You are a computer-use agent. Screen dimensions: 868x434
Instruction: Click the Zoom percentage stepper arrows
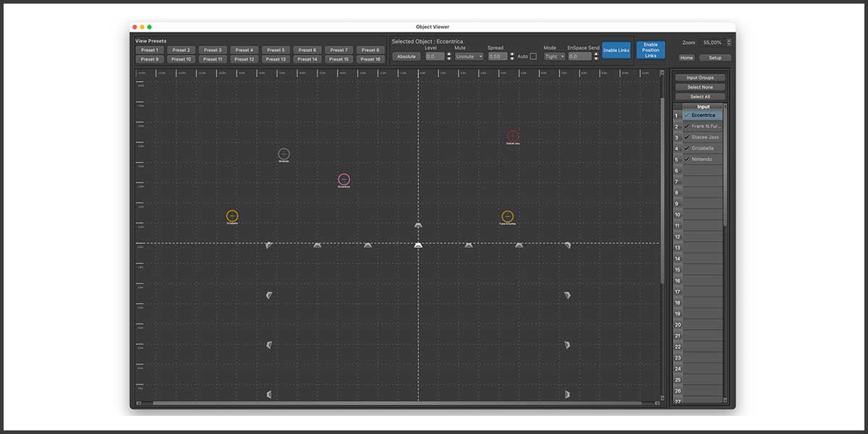[728, 43]
